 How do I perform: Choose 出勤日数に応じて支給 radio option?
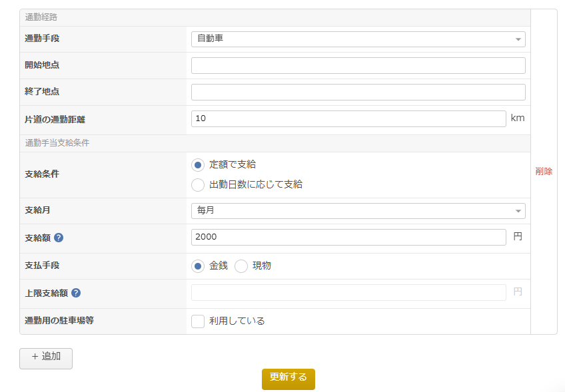tap(198, 184)
